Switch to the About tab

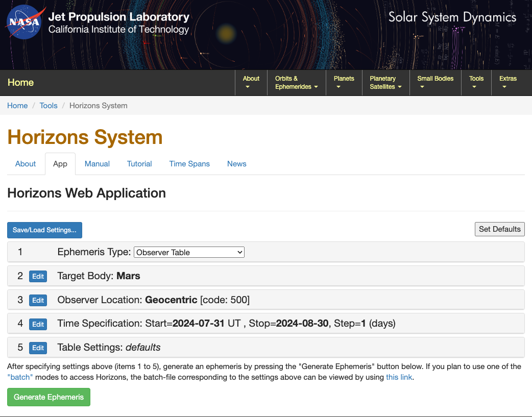[x=26, y=163]
